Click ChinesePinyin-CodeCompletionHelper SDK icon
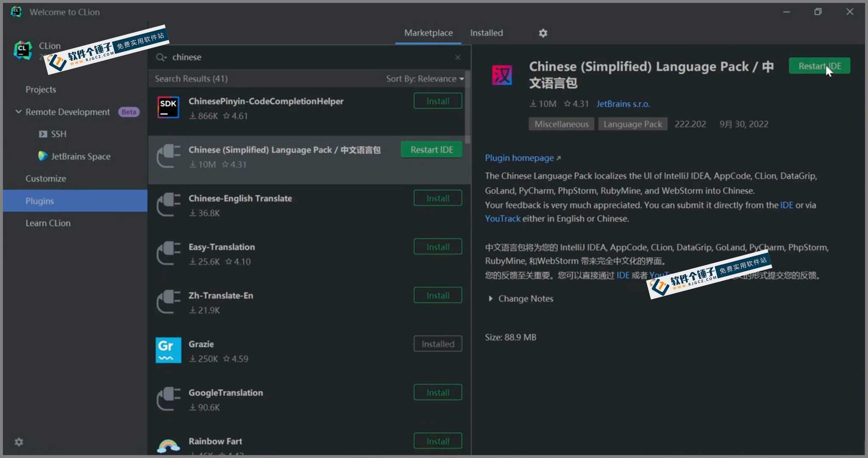The height and width of the screenshot is (458, 868). pyautogui.click(x=168, y=107)
